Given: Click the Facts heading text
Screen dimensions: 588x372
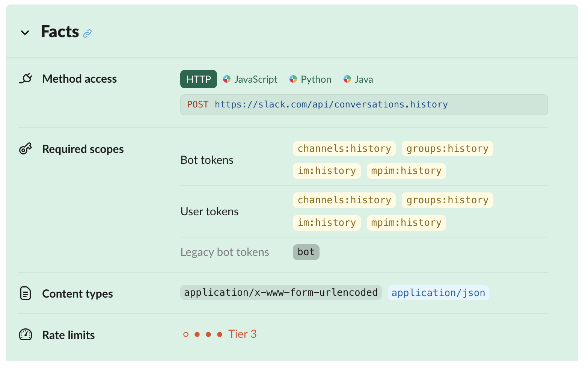Looking at the screenshot, I should 60,32.
